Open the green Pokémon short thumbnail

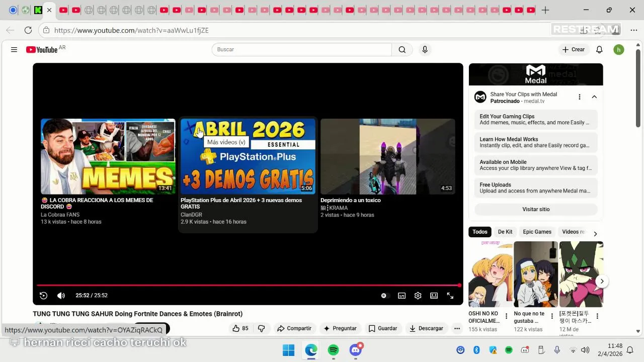(581, 274)
